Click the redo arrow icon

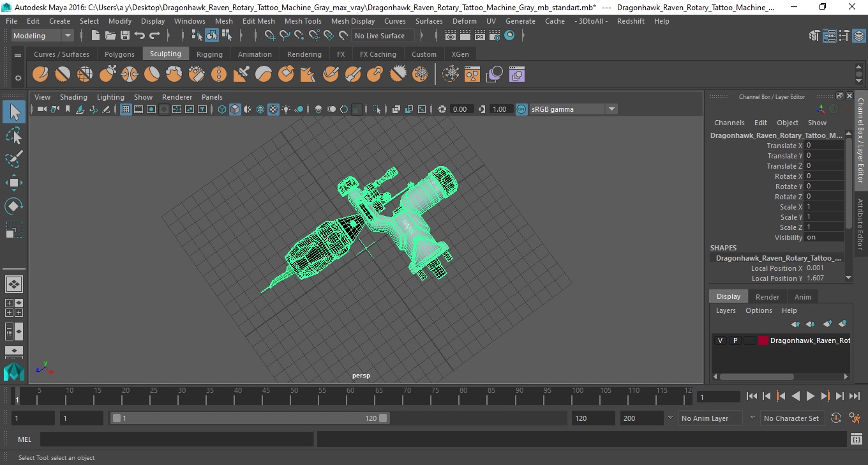coord(154,36)
